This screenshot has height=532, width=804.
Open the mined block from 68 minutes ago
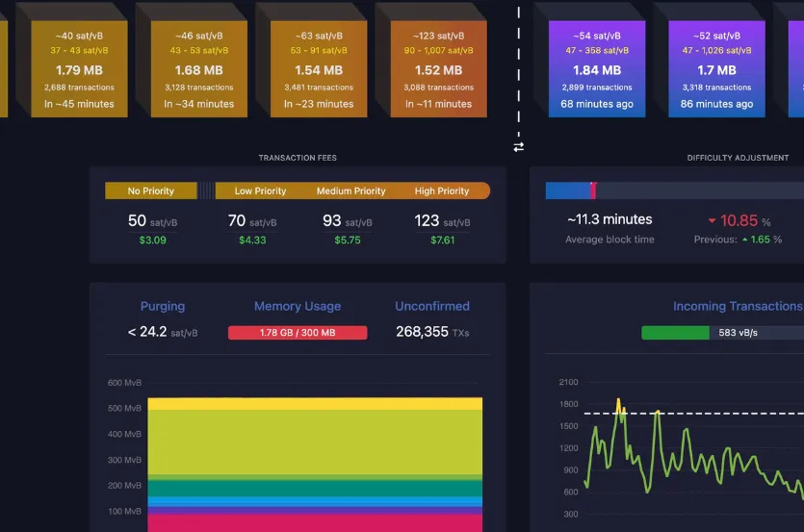(x=597, y=68)
